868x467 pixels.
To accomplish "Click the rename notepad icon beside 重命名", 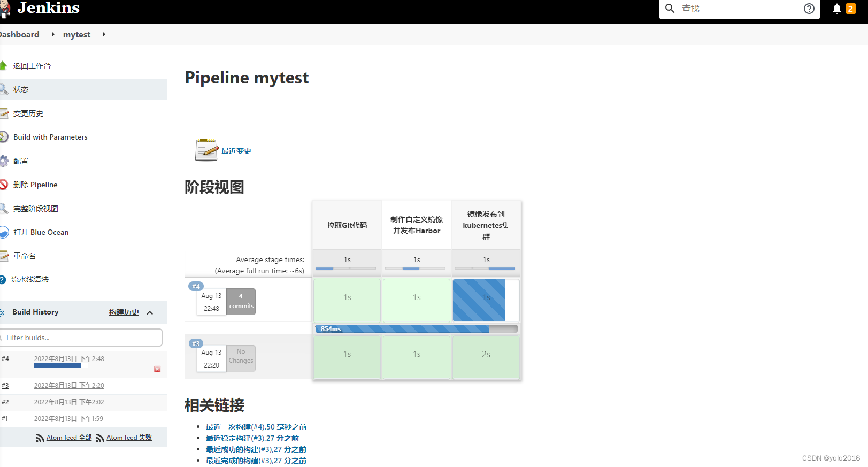I will pyautogui.click(x=4, y=256).
